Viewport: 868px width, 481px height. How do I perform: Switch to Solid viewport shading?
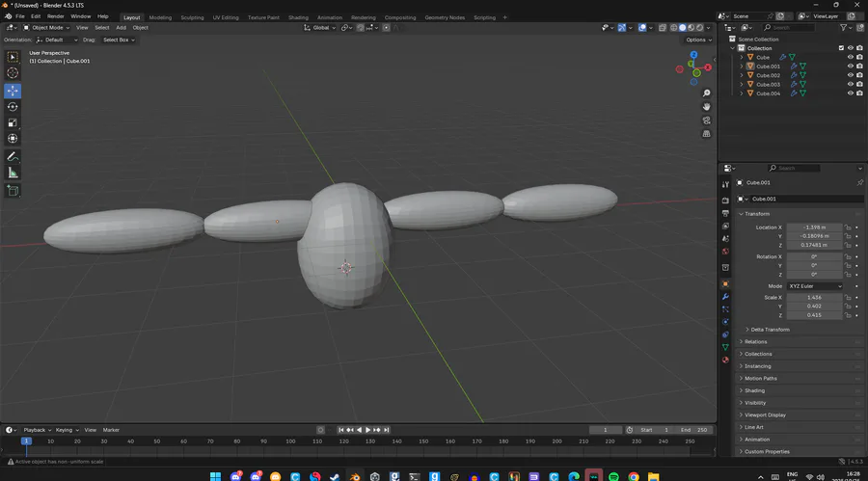coord(683,28)
